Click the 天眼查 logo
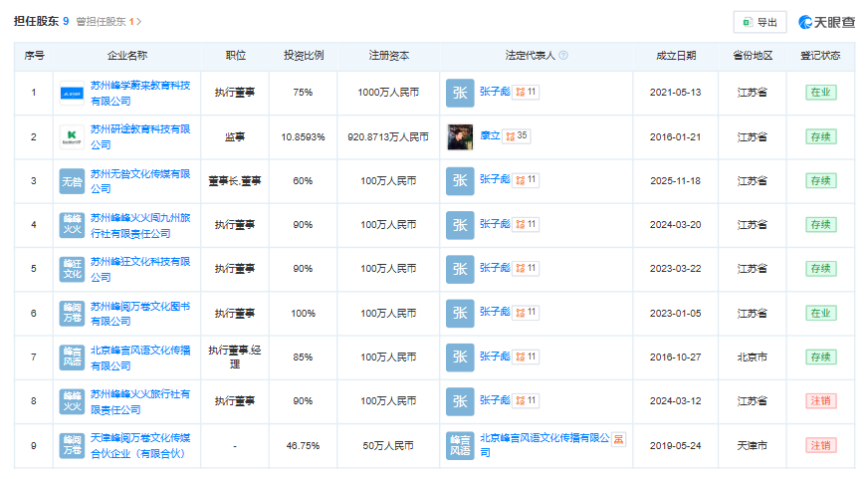Screen dimensions: 868x479 coord(826,22)
